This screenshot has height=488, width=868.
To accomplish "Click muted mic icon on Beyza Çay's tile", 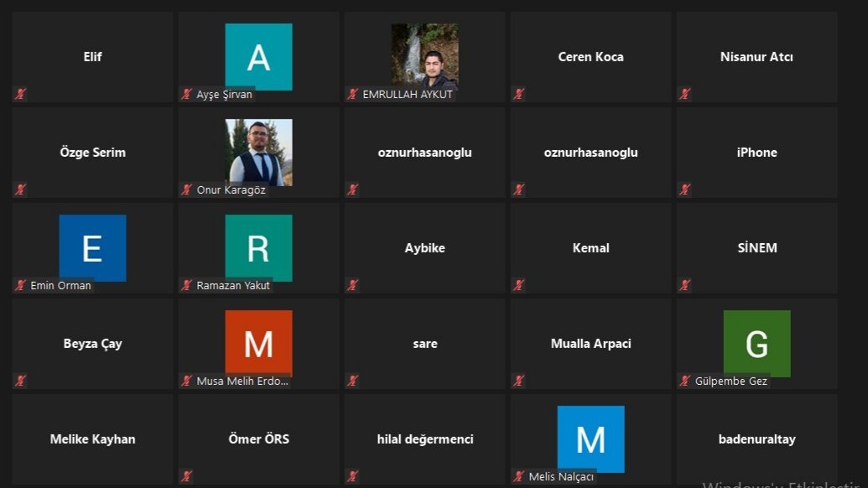I will pyautogui.click(x=20, y=381).
